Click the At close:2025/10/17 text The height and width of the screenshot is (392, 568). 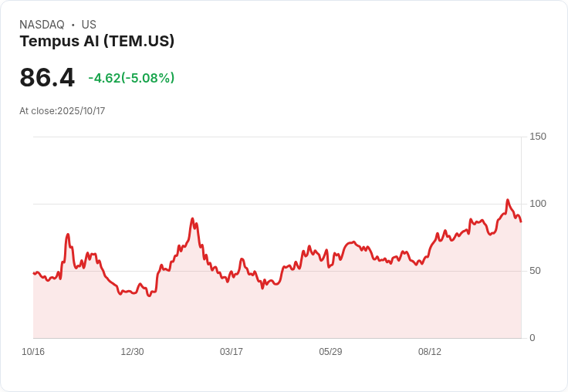click(x=62, y=111)
